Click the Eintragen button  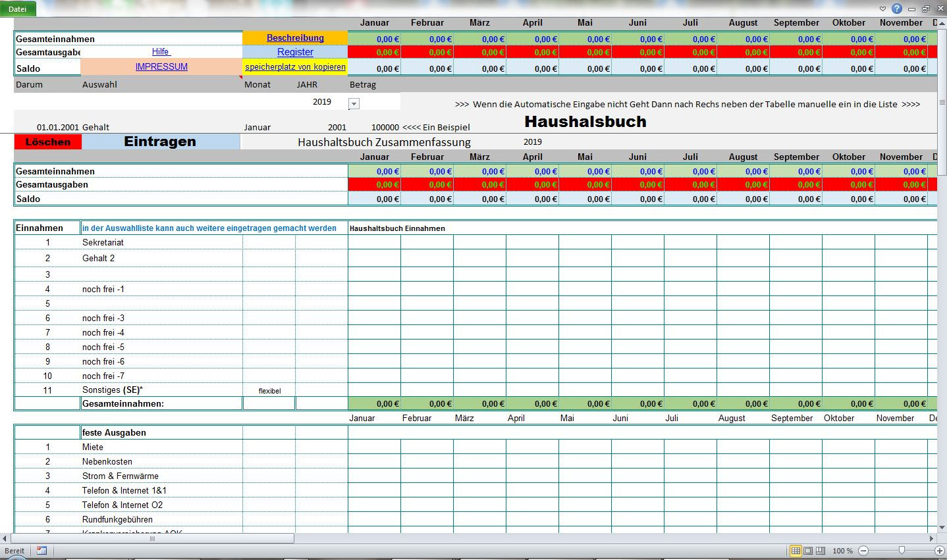(159, 141)
